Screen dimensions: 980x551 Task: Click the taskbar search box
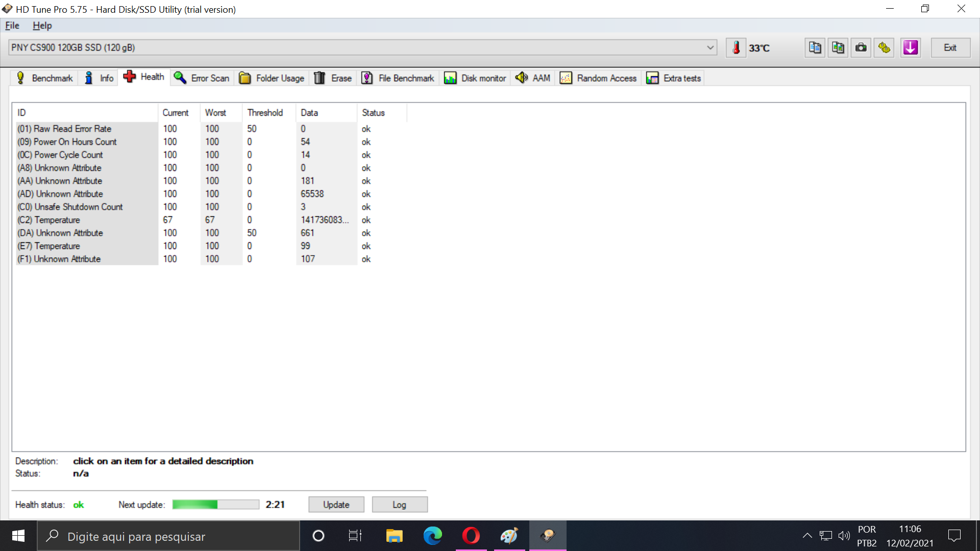[168, 536]
